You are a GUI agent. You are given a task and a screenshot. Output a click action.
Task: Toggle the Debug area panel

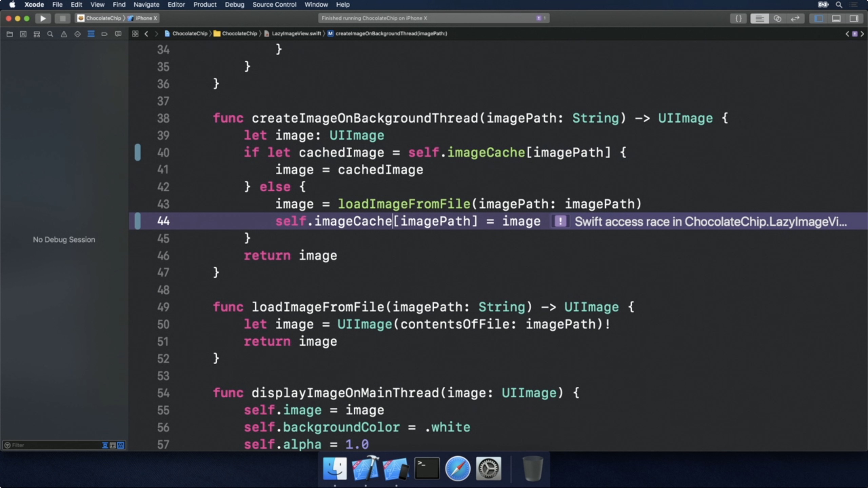tap(836, 18)
